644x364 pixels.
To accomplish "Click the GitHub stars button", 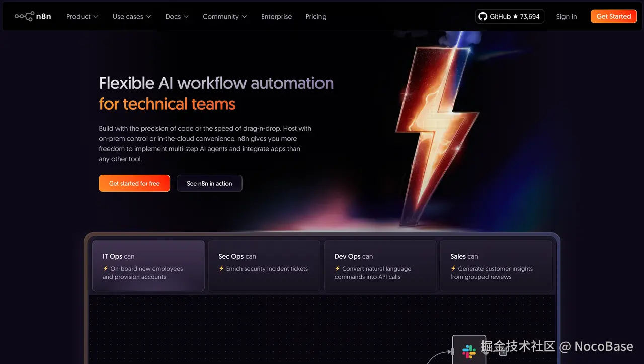I will click(510, 16).
